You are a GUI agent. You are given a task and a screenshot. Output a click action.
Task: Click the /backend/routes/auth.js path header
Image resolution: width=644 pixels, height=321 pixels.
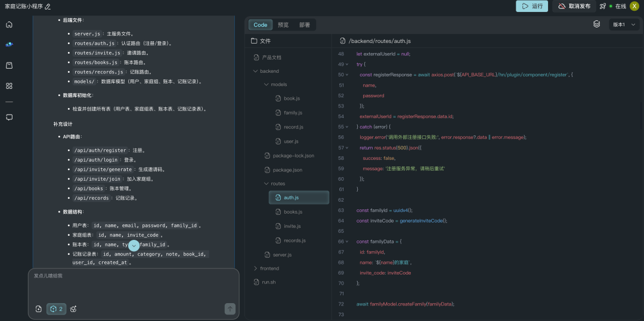tap(379, 41)
